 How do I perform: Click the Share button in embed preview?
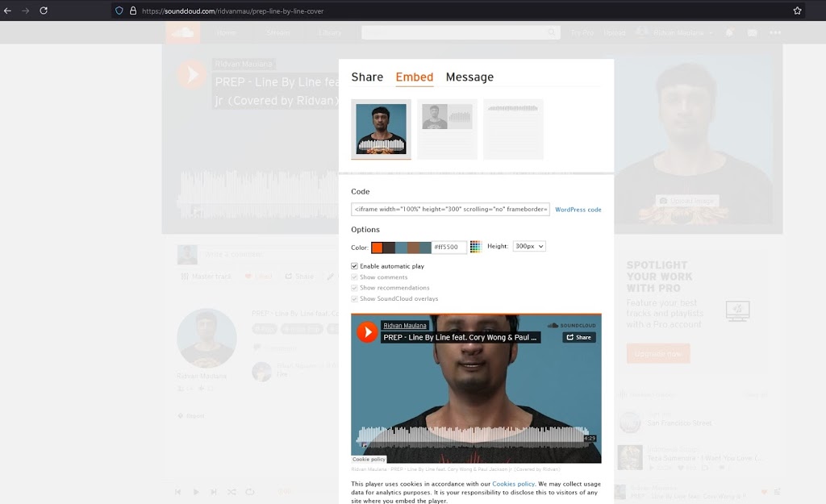579,337
